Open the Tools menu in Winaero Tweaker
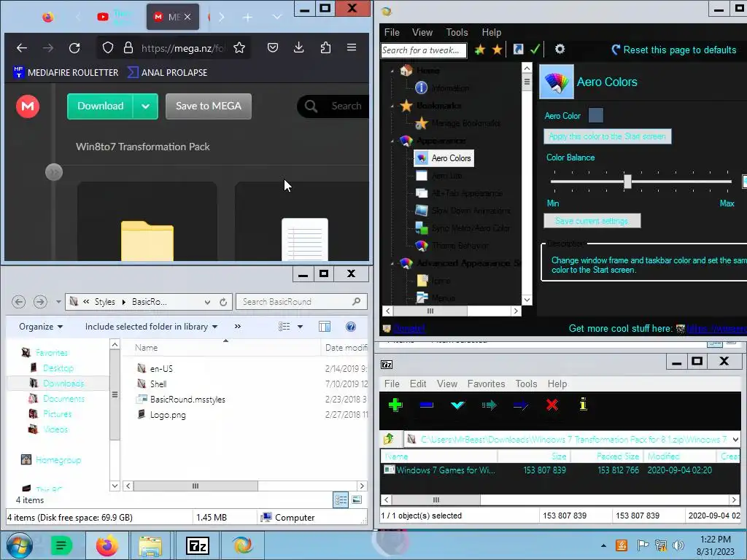Screen dimensions: 747x560 pyautogui.click(x=457, y=32)
